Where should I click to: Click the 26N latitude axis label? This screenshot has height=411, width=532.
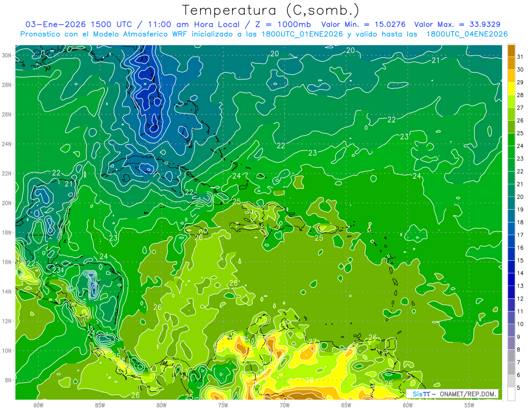pos(8,114)
